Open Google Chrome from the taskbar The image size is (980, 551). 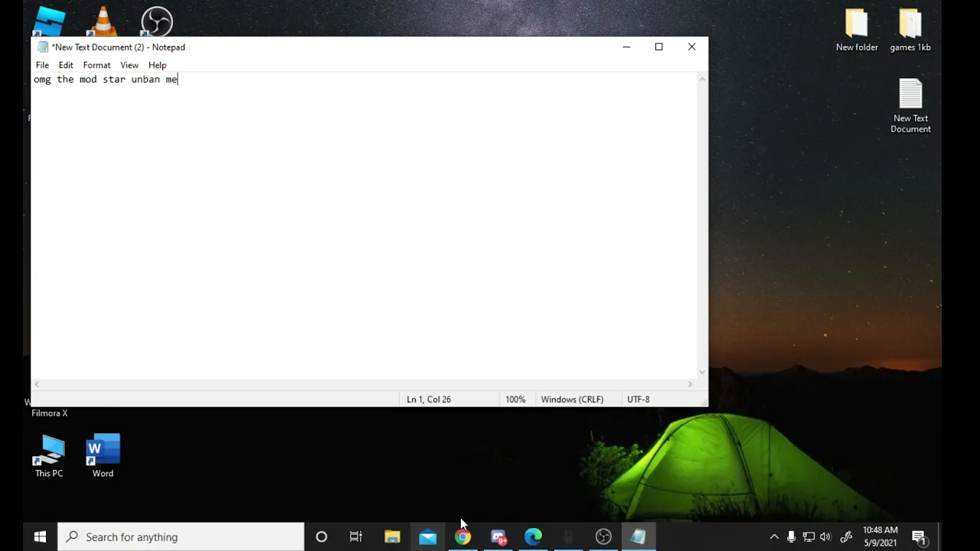(x=462, y=537)
